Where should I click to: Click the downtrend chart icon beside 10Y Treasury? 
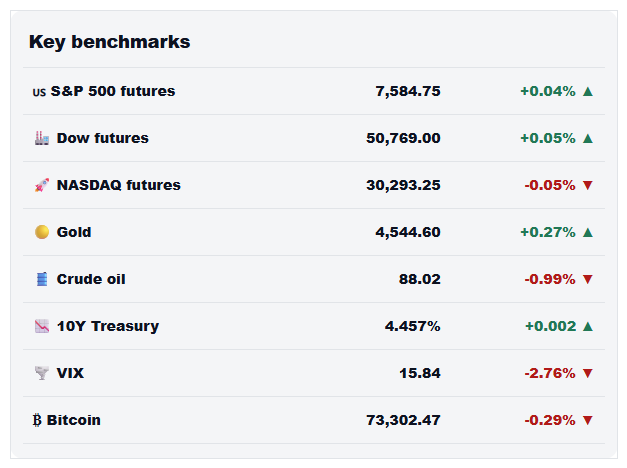(42, 326)
